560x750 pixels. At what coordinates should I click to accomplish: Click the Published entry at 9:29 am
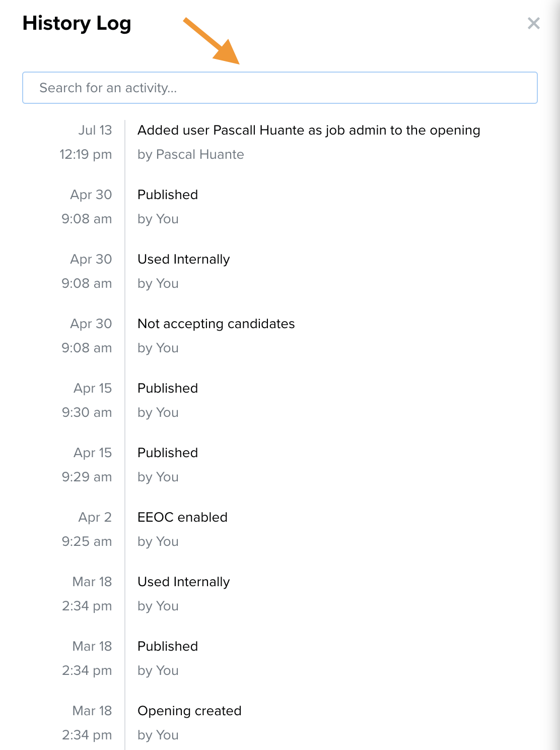point(168,453)
